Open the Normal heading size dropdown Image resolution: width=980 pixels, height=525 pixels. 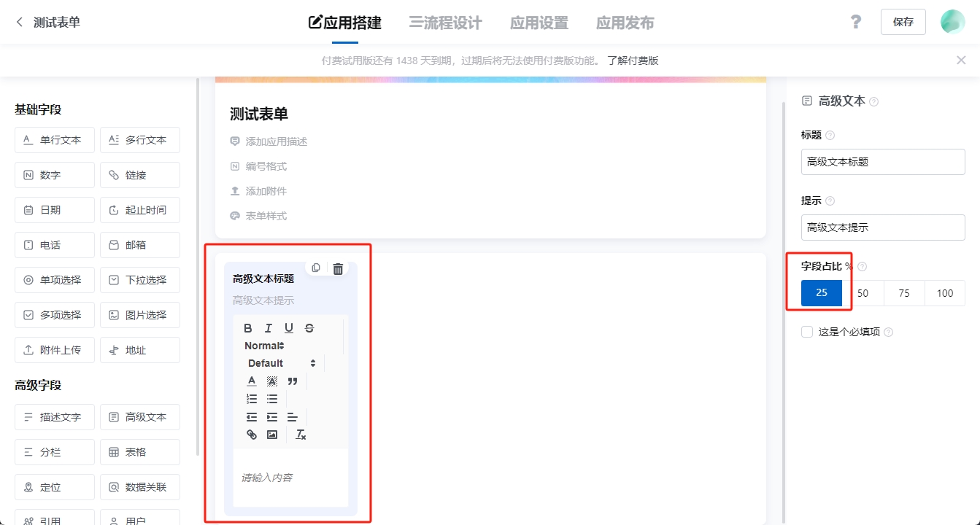pos(264,346)
